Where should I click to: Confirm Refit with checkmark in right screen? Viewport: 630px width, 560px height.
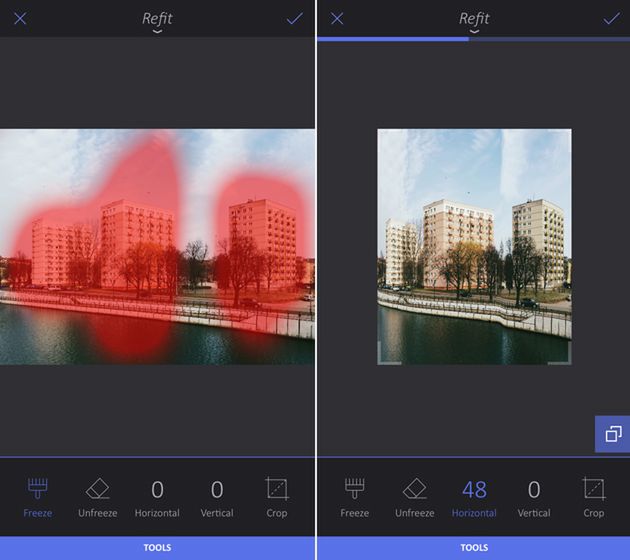[612, 18]
